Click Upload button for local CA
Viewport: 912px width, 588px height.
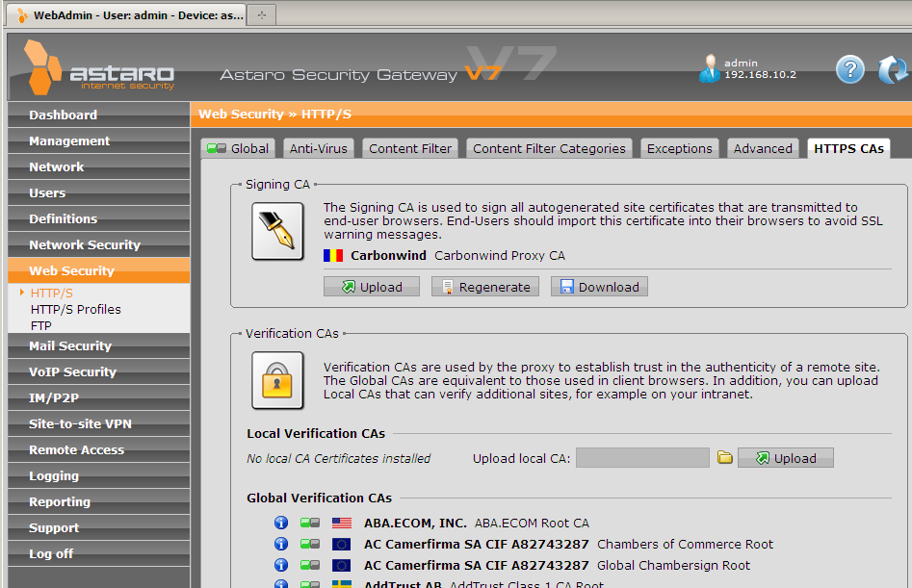coord(786,458)
